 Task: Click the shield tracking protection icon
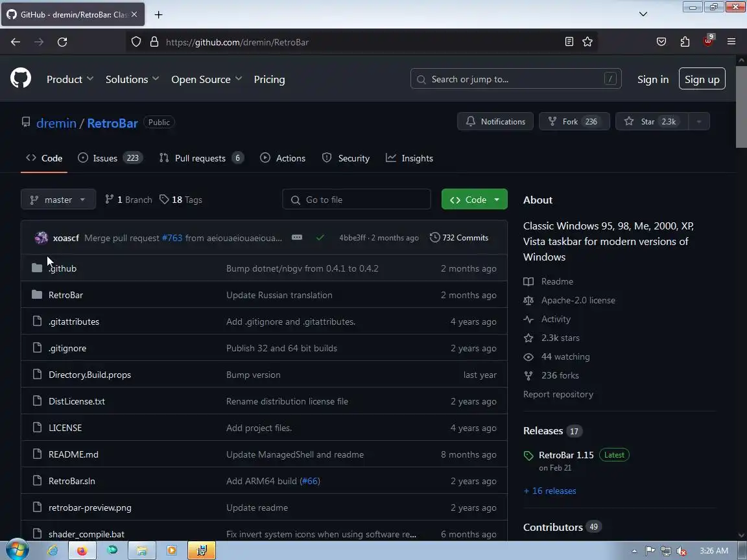click(x=136, y=42)
